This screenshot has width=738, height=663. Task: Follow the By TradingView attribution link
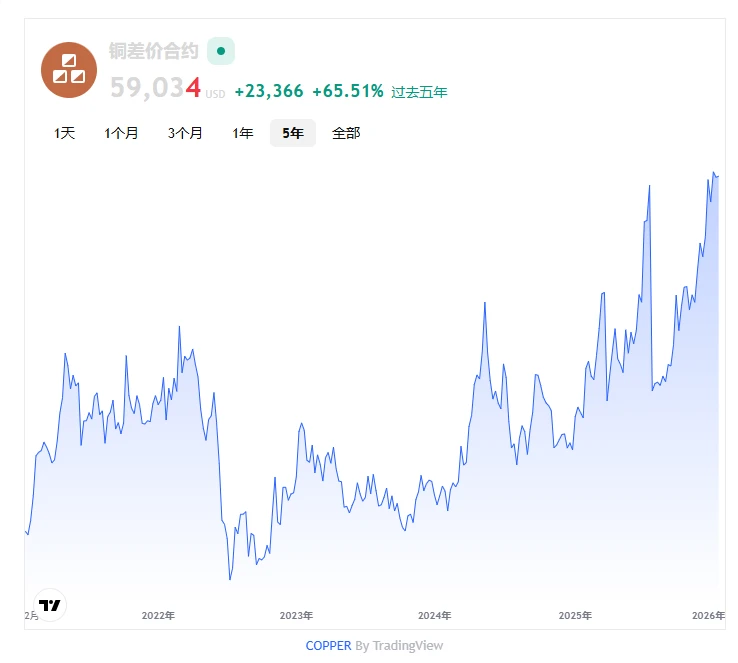point(399,646)
